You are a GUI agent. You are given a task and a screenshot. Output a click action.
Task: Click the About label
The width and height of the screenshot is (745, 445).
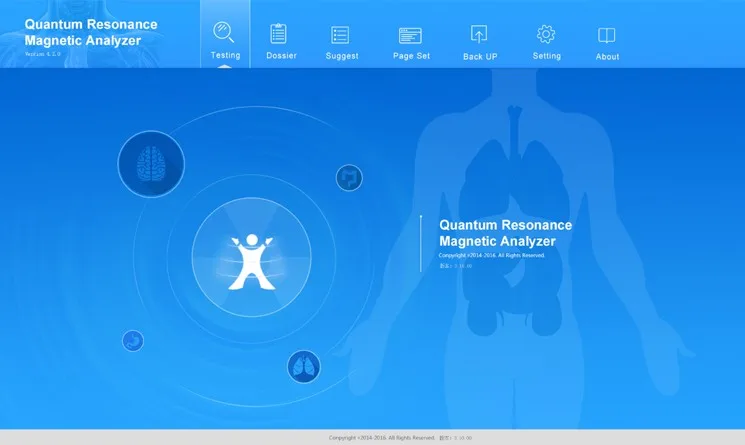coord(607,57)
